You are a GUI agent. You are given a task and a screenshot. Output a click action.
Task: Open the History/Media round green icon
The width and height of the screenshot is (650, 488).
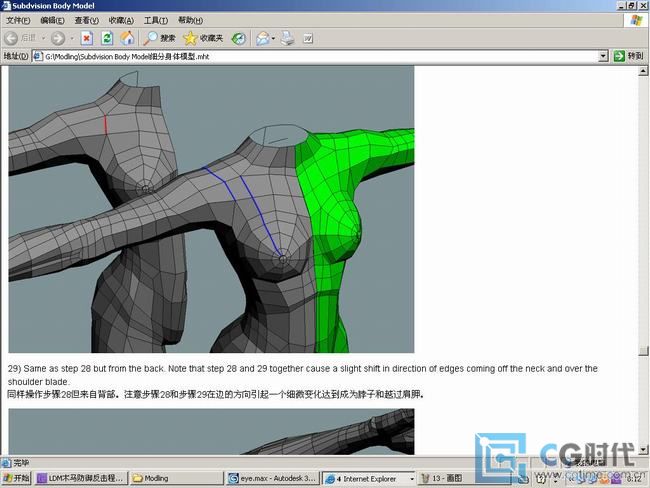tap(238, 38)
